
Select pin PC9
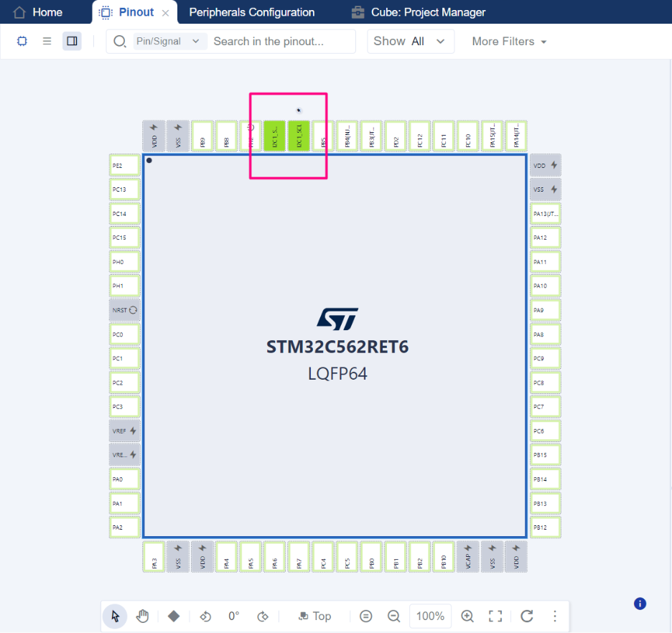546,358
